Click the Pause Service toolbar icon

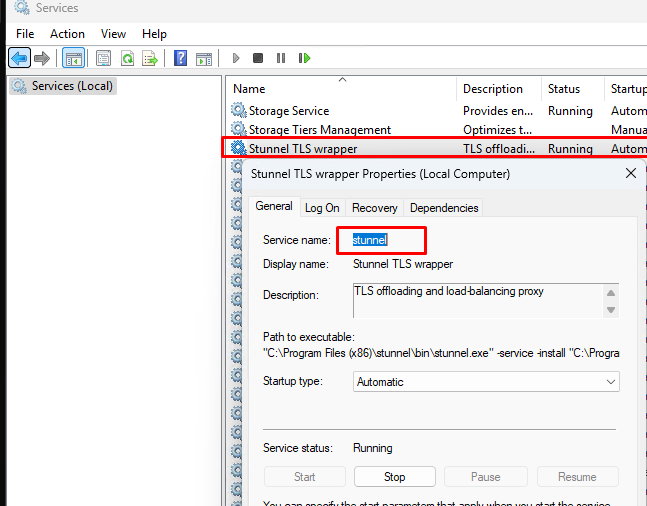(x=281, y=59)
